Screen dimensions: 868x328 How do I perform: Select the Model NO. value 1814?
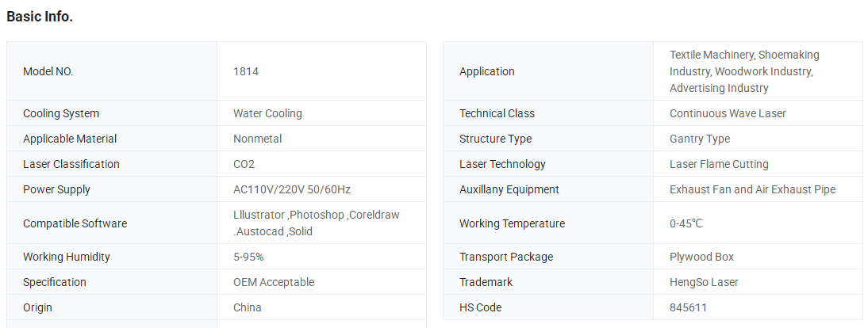(246, 71)
